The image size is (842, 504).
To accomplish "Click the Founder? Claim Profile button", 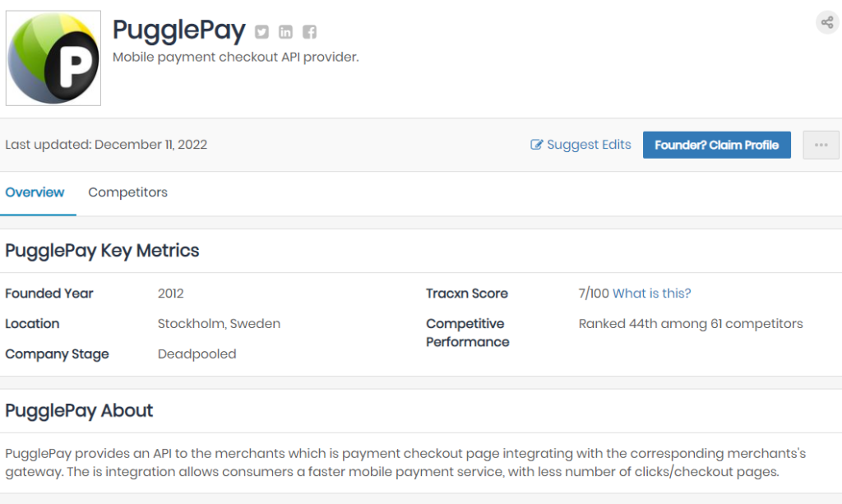I will [x=716, y=145].
